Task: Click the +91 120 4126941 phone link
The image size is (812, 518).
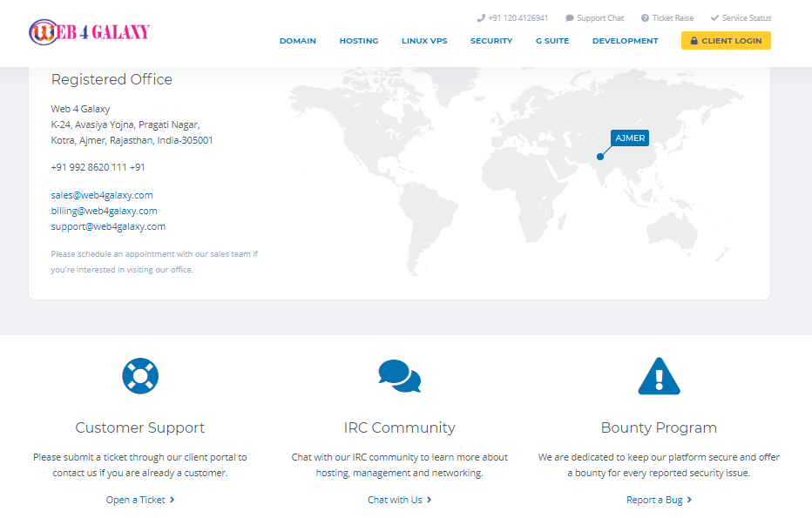Action: (512, 18)
